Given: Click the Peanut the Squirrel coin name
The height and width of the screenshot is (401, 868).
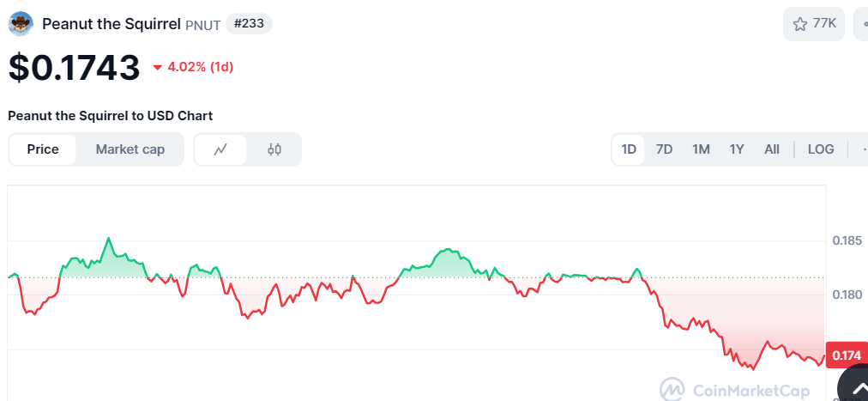Looking at the screenshot, I should pyautogui.click(x=112, y=24).
